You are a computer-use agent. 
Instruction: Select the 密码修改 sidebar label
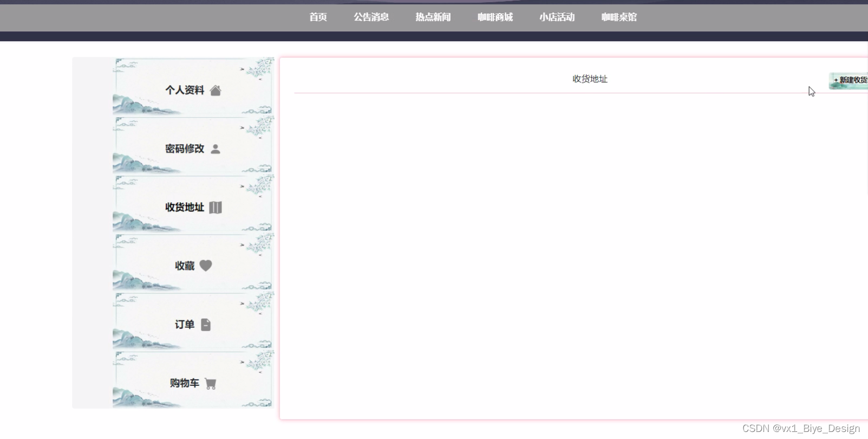pos(185,149)
